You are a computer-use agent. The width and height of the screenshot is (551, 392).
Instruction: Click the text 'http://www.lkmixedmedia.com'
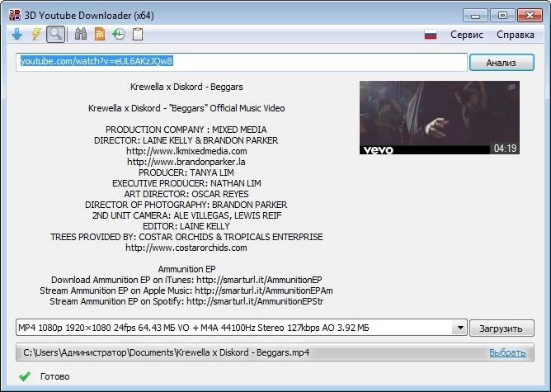tap(186, 151)
